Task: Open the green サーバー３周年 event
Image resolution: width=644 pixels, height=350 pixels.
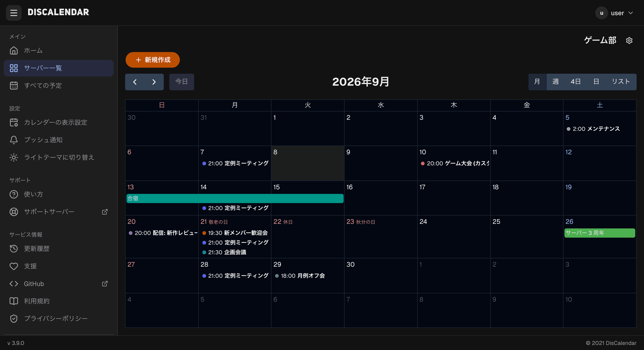Action: (600, 233)
